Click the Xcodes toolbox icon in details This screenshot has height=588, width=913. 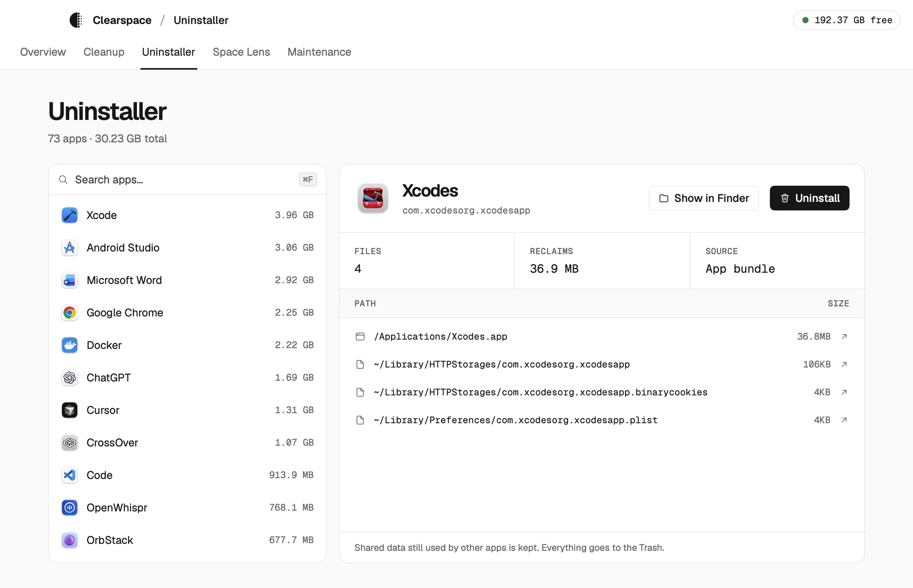coord(373,198)
